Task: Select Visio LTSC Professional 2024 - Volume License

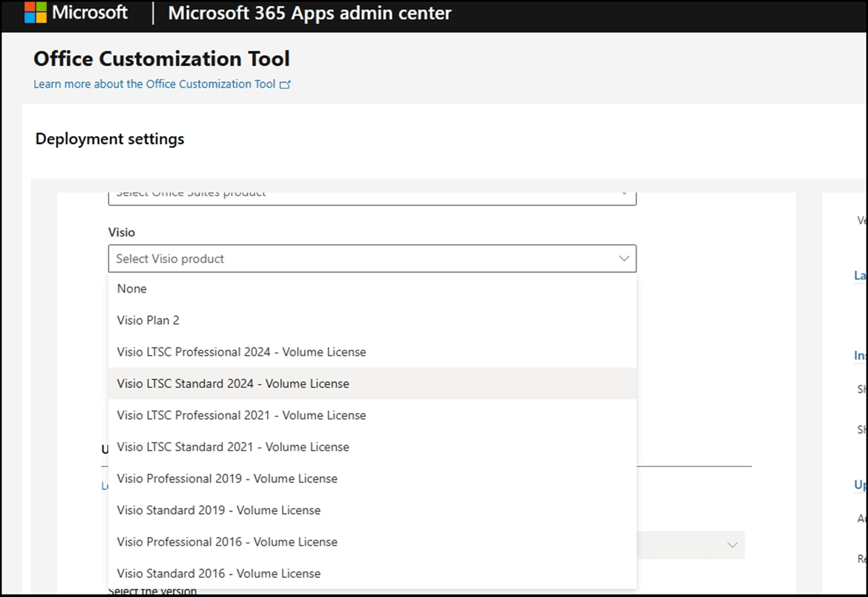Action: tap(241, 352)
